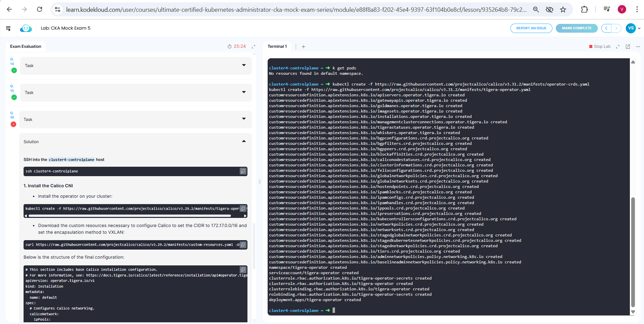
Task: Open the browser extensions icon
Action: click(x=584, y=9)
